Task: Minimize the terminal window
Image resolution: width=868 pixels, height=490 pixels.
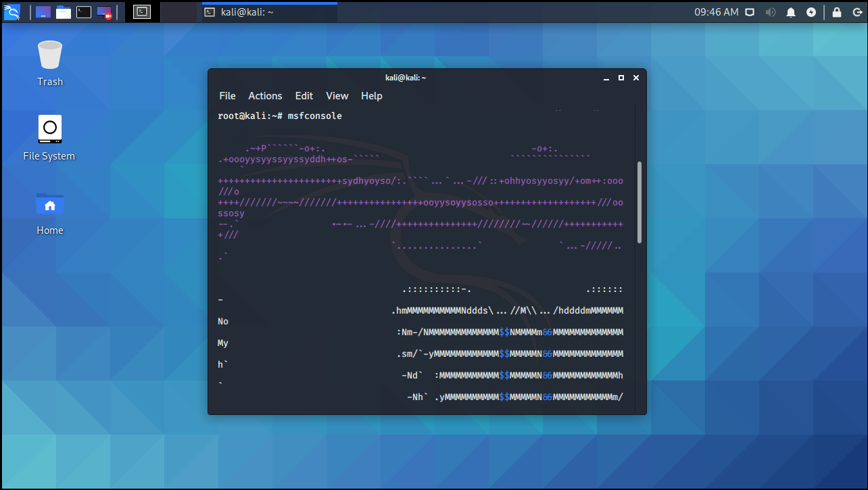Action: (x=607, y=78)
